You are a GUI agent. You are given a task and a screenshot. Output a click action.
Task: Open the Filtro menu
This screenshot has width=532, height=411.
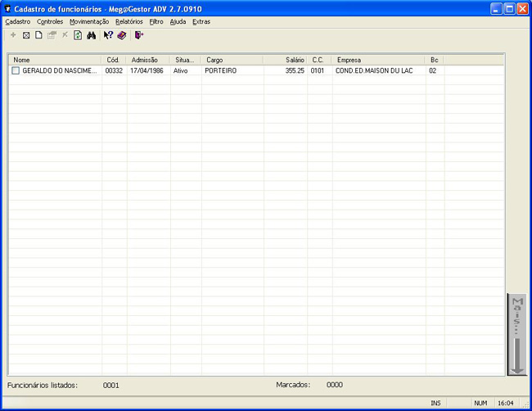(156, 21)
